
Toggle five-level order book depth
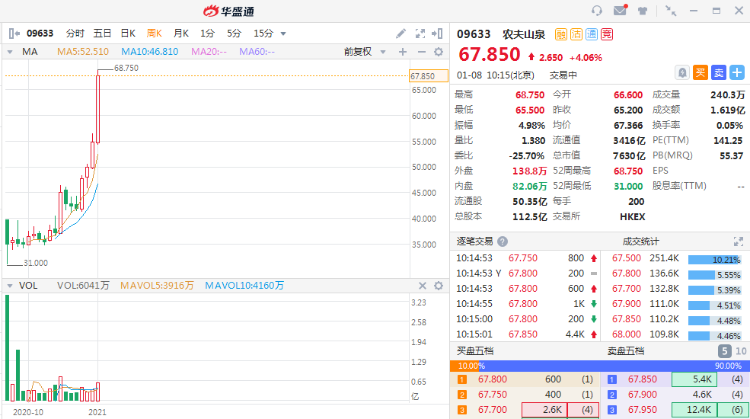tap(724, 351)
